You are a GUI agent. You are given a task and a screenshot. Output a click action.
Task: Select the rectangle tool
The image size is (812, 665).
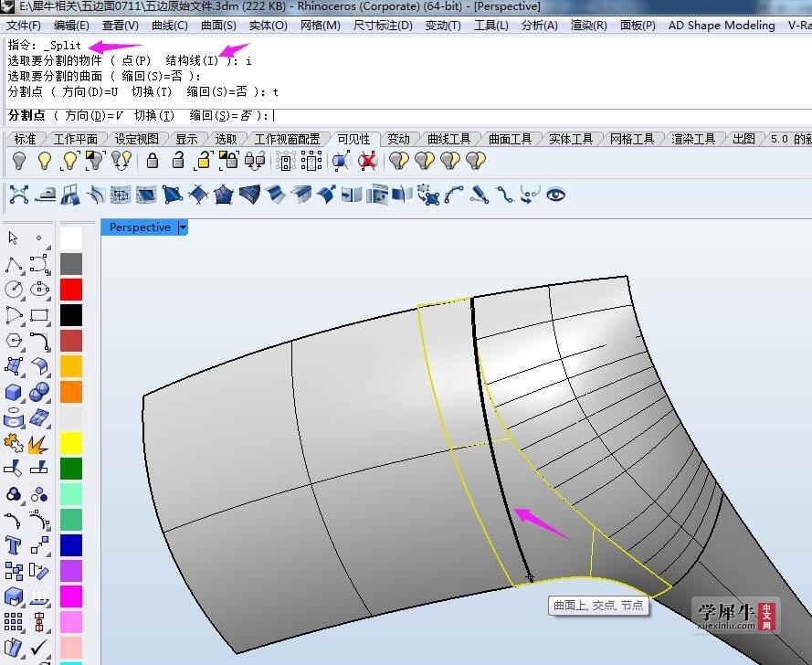point(39,315)
